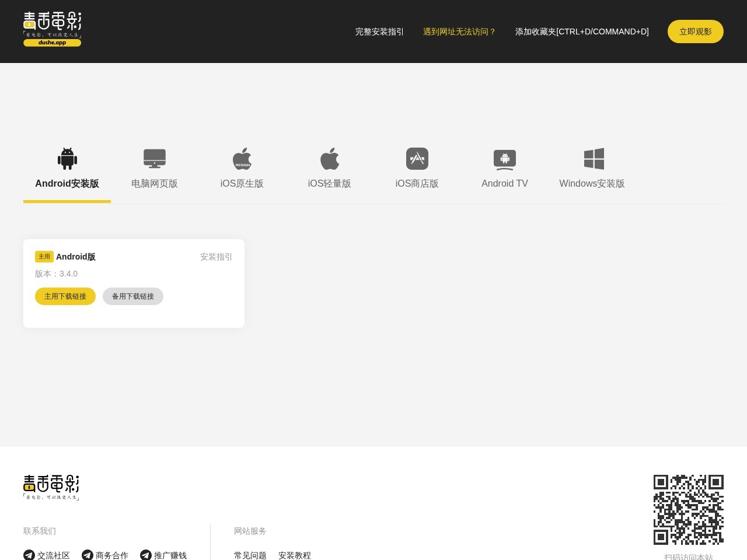Switch to the 电脑网页版 tab label
The image size is (747, 560).
coord(155,184)
